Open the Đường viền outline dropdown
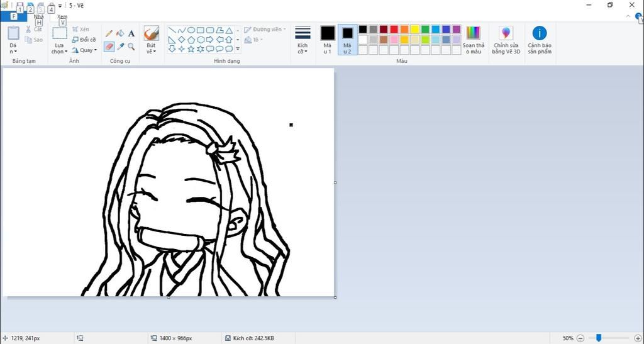The image size is (644, 344). click(x=265, y=30)
